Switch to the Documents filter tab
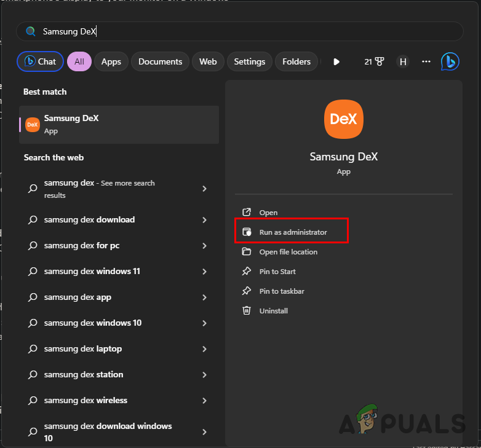Image resolution: width=481 pixels, height=448 pixels. pyautogui.click(x=160, y=61)
